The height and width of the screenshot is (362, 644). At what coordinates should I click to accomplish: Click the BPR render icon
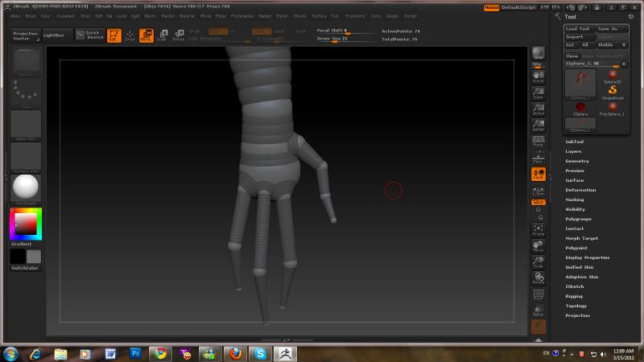538,53
